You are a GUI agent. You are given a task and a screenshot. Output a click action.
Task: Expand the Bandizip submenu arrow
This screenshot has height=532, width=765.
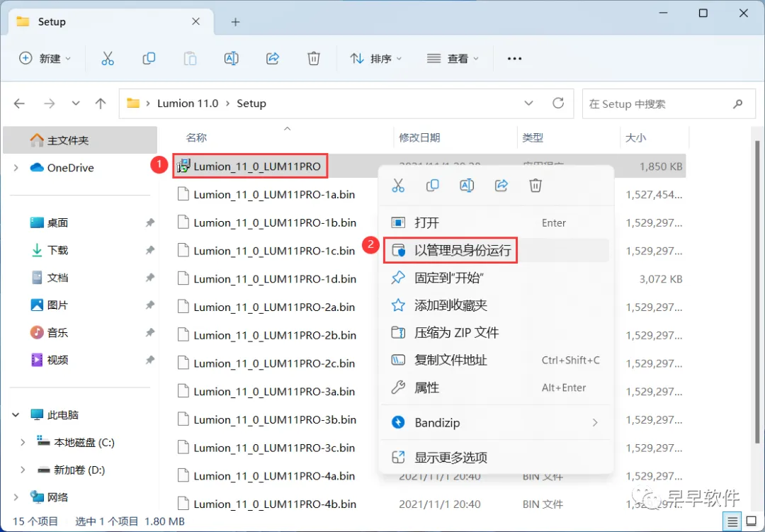[x=595, y=423]
